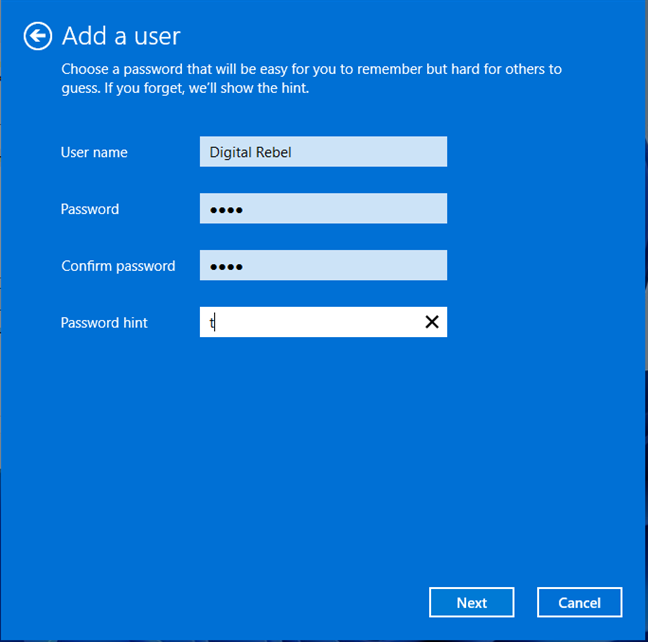Image resolution: width=648 pixels, height=642 pixels.
Task: Click the "Digital Rebel" text in User name
Action: (x=250, y=152)
